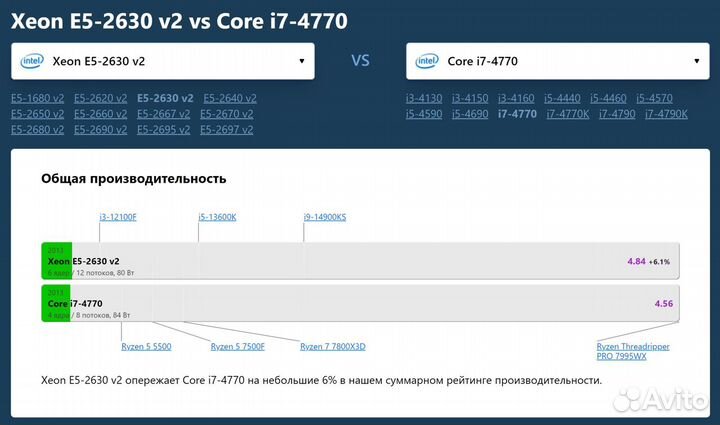Open the E5-2697 v2 link
This screenshot has width=720, height=425.
click(x=226, y=129)
